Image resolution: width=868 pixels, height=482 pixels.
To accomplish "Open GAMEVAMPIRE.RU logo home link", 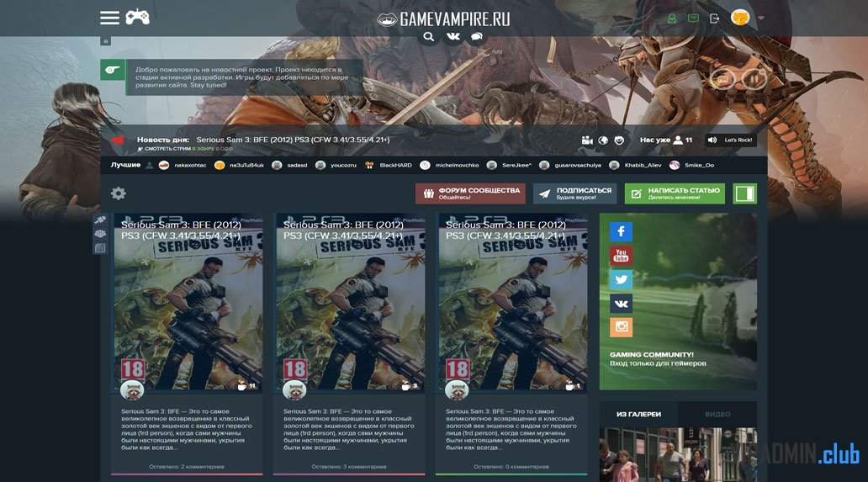I will point(443,19).
